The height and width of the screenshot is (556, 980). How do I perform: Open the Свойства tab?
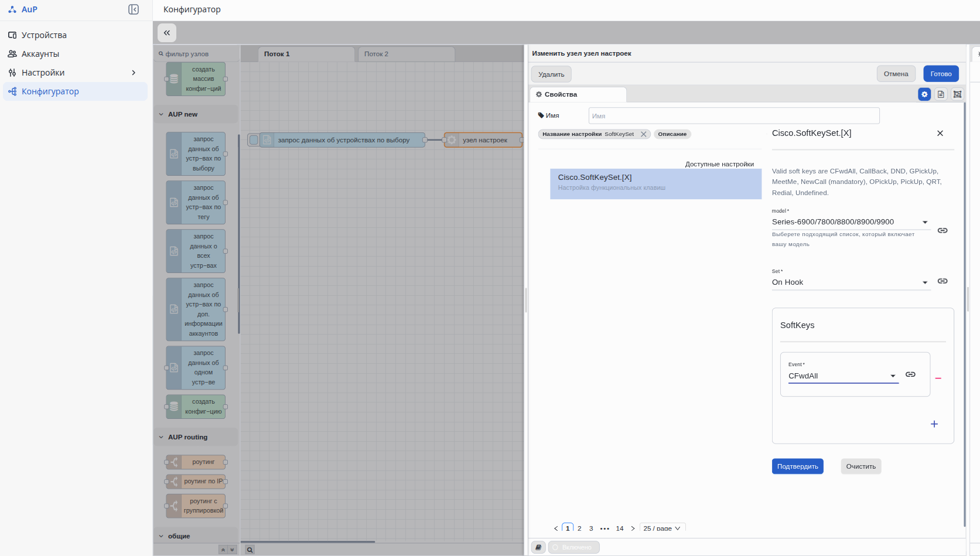click(578, 94)
